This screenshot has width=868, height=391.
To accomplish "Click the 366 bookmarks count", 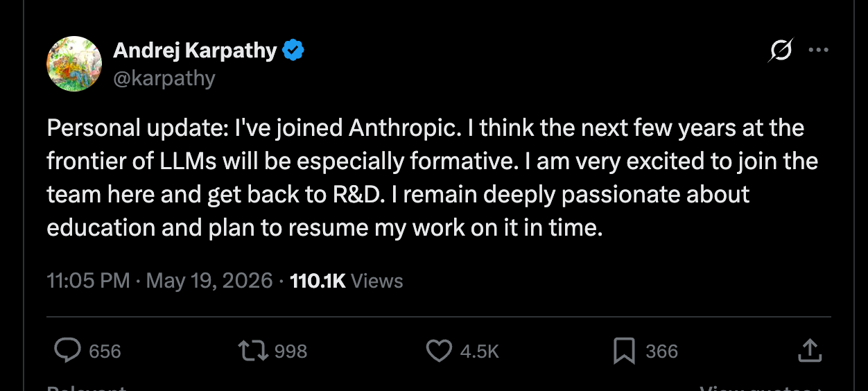I will point(661,351).
